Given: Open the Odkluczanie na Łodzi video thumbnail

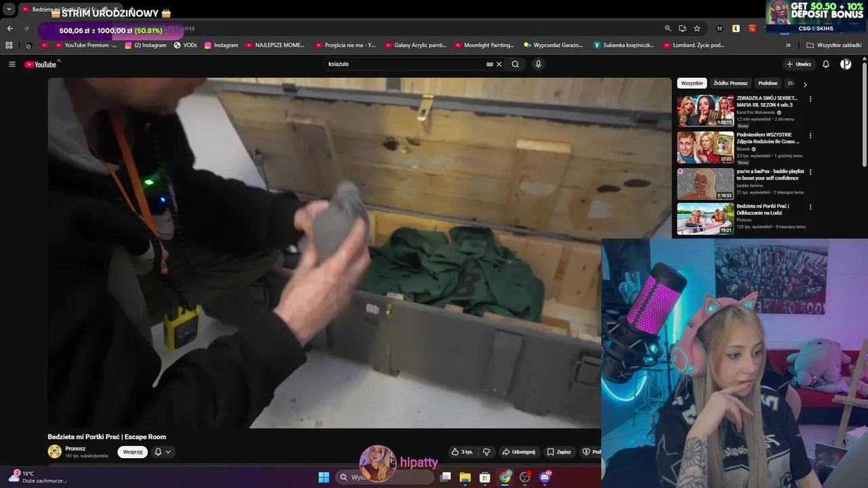Looking at the screenshot, I should point(705,219).
